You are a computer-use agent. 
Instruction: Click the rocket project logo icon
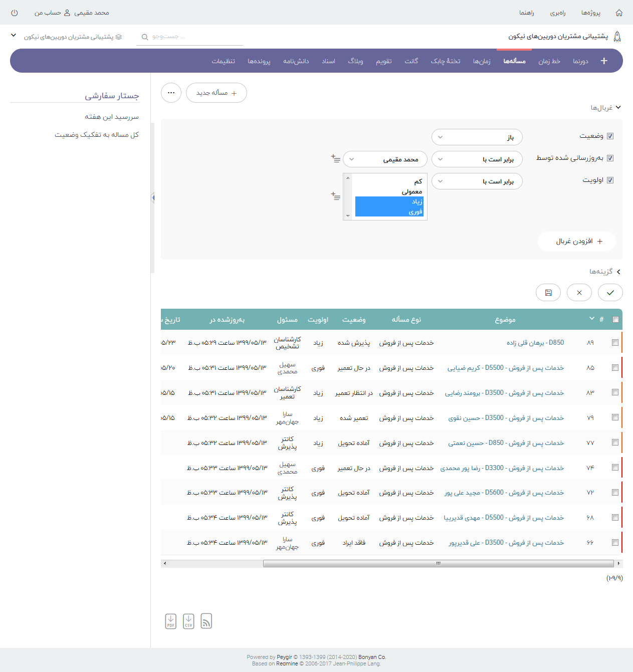coord(617,36)
